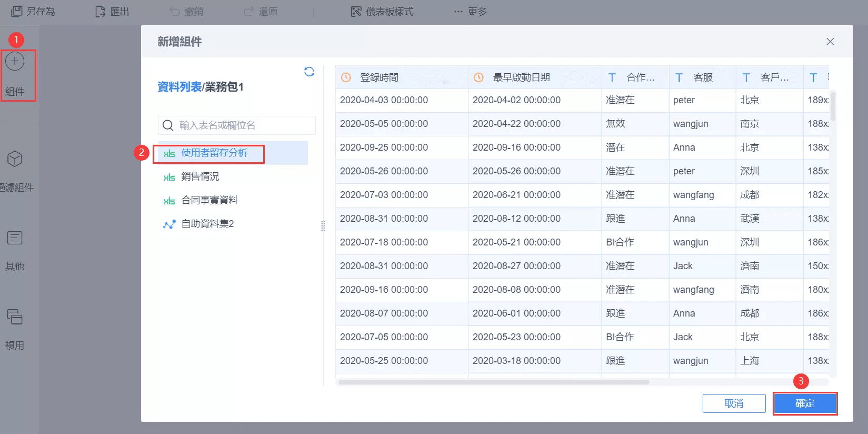868x434 pixels.
Task: Click the 登錄時間 column header
Action: [402, 77]
